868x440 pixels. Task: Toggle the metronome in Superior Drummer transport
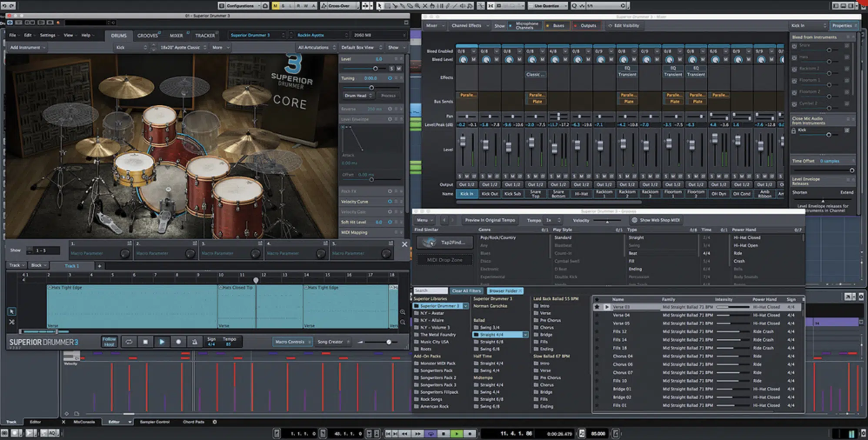coord(194,342)
